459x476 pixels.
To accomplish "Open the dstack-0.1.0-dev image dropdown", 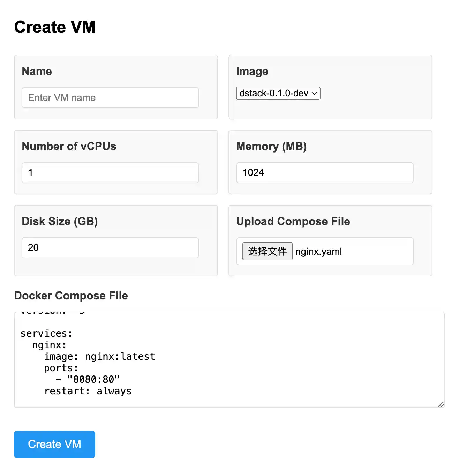I will pyautogui.click(x=274, y=93).
